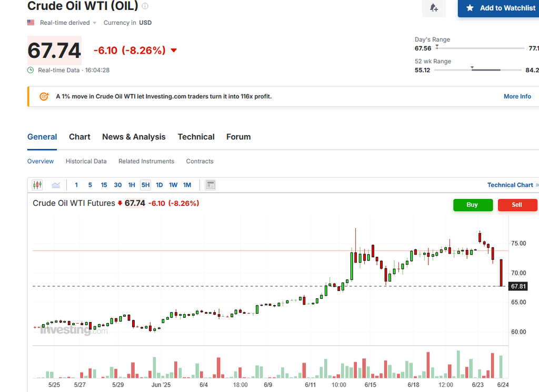Screen dimensions: 539x392
Task: Open the Technical Chart link
Action: 513,185
